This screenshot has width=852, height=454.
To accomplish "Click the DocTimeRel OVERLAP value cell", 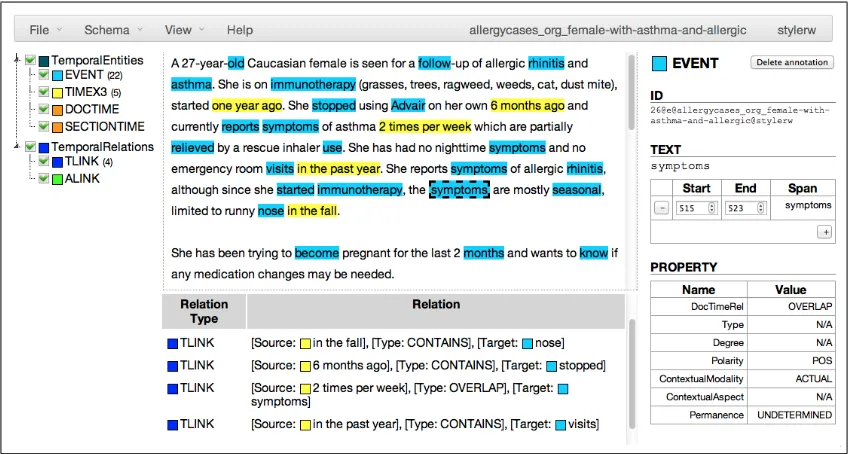I will (x=791, y=307).
